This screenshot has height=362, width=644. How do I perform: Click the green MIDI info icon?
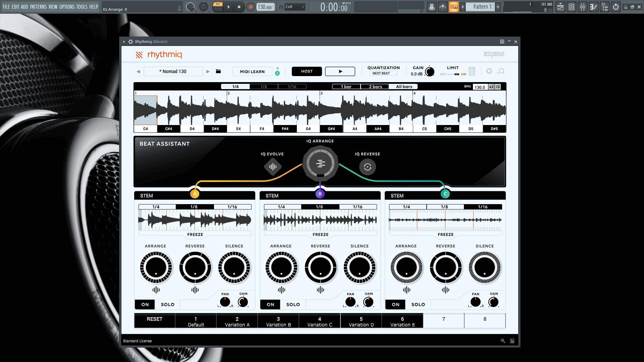click(277, 73)
